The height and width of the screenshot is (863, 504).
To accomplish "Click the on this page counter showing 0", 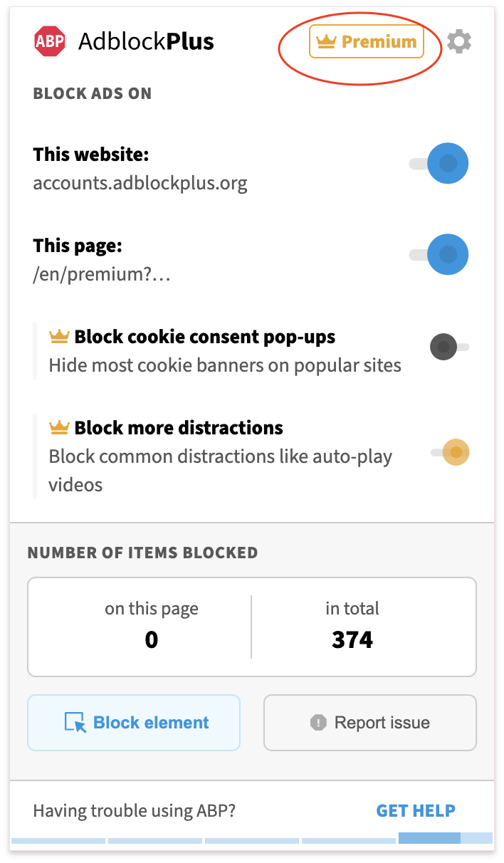I will tap(151, 639).
